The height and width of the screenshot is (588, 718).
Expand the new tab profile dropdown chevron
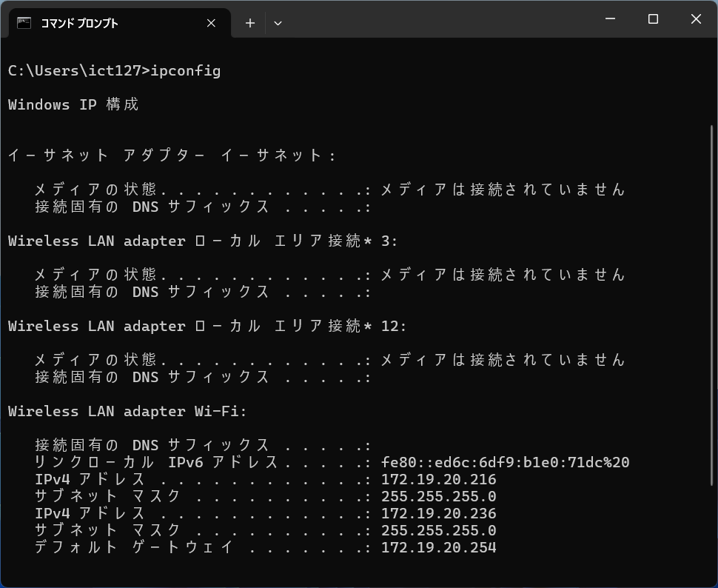click(278, 23)
